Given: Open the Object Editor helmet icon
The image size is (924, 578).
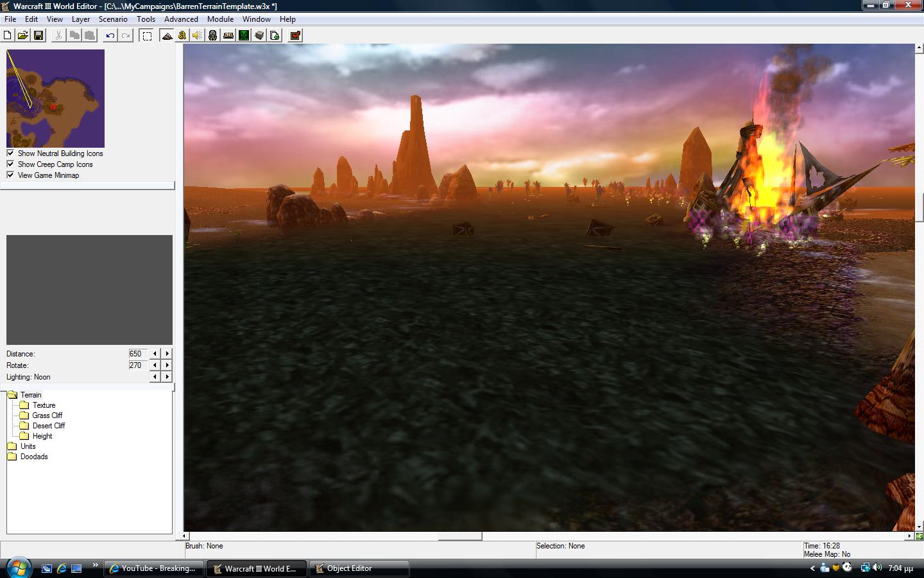Looking at the screenshot, I should [x=213, y=35].
